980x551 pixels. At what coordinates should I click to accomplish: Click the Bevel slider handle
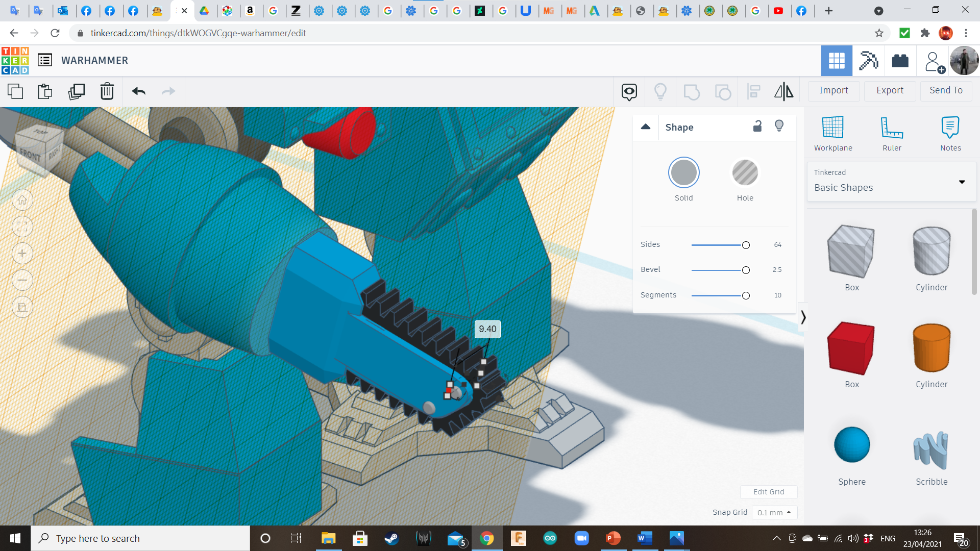[x=746, y=270]
